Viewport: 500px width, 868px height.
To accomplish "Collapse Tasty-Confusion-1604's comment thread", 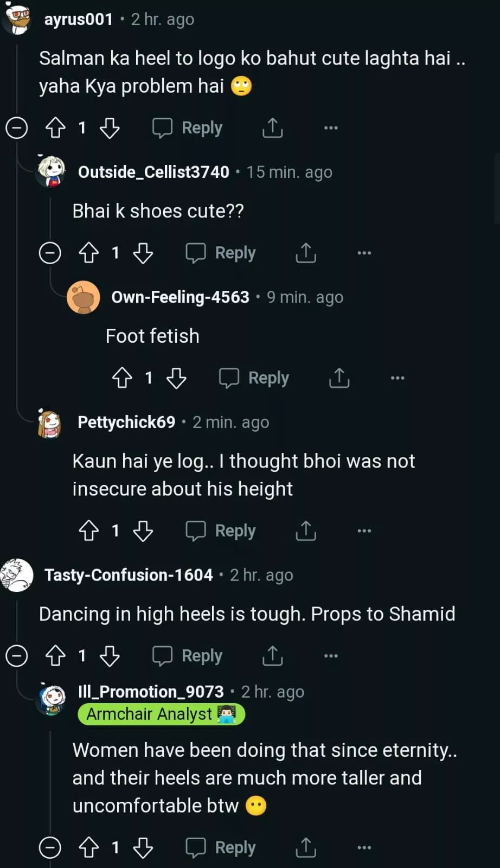I will (x=17, y=656).
